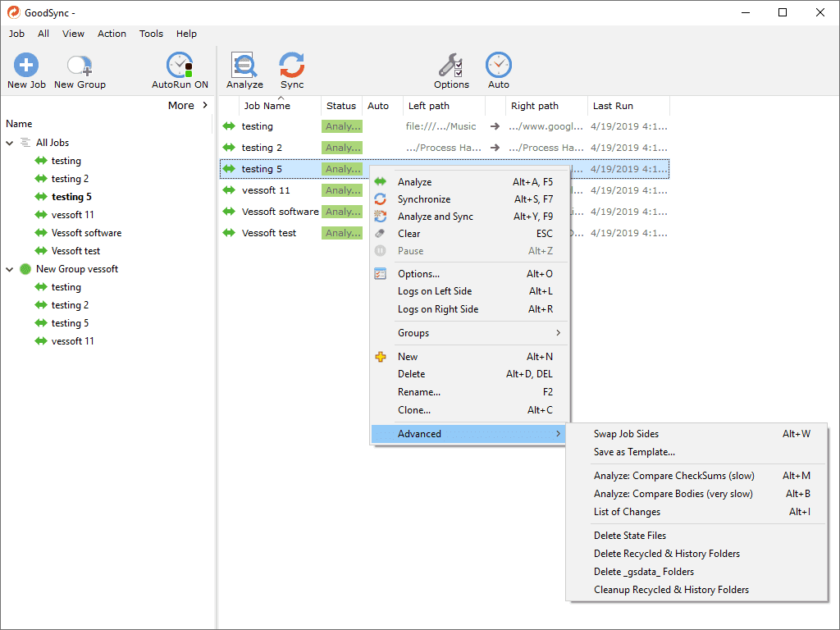
Task: Click direction arrow in testing row
Action: (x=495, y=126)
